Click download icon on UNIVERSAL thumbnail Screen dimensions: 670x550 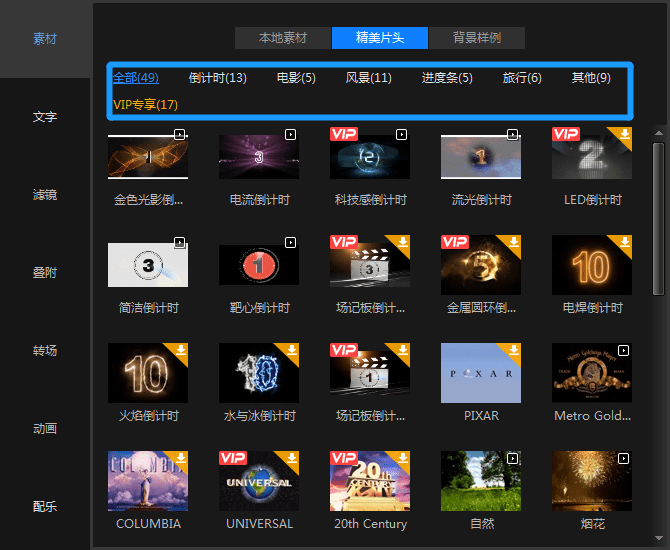[292, 458]
